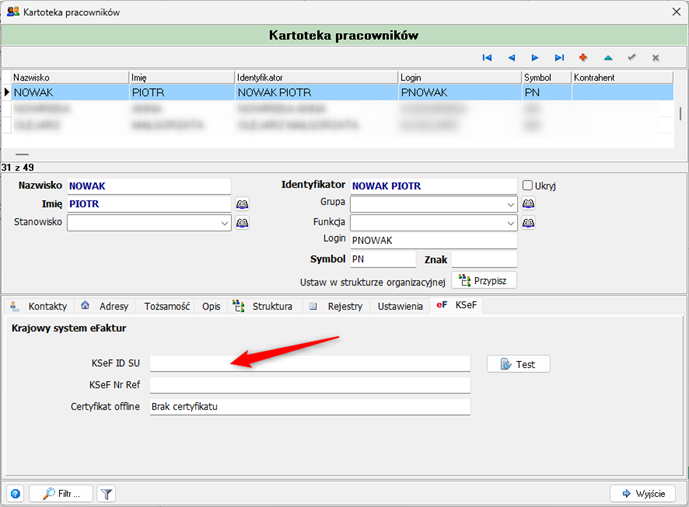Go to next record arrow
689x507 pixels.
[x=535, y=58]
